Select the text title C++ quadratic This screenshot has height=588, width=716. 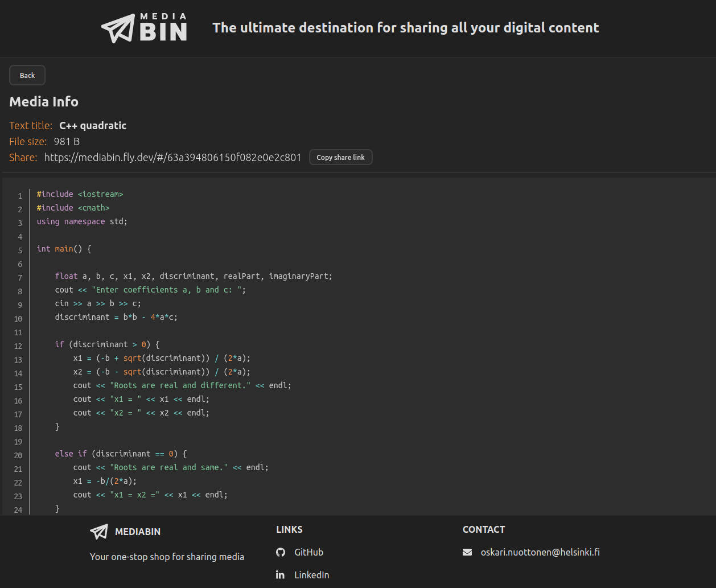[93, 125]
